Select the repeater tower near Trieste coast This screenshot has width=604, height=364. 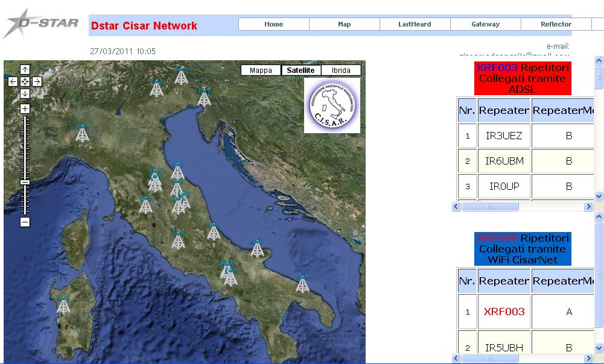pyautogui.click(x=204, y=98)
